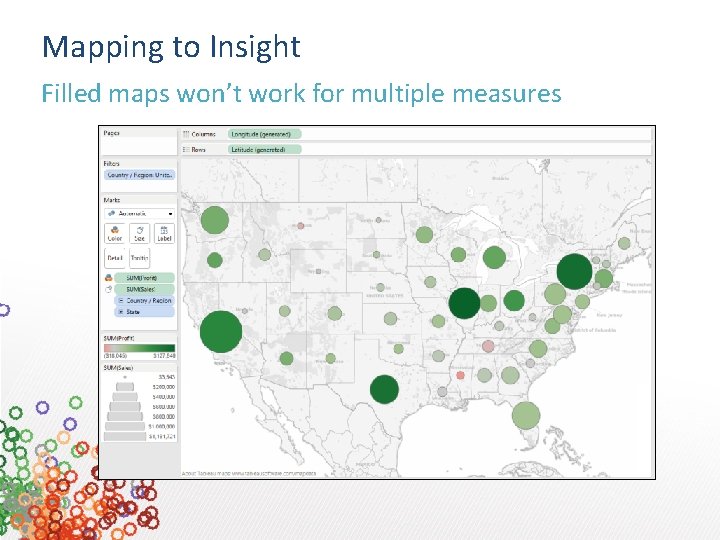
Task: Select the Mississippi red circle
Action: (x=460, y=376)
